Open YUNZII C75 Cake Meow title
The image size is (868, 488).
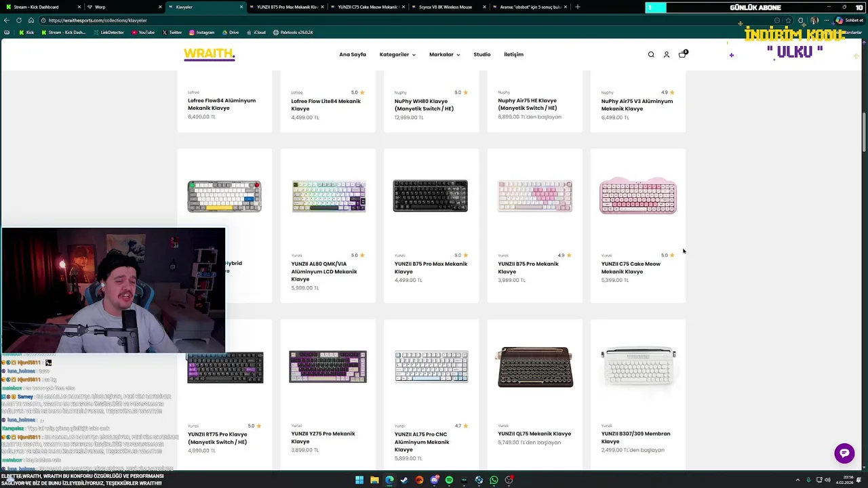631,268
